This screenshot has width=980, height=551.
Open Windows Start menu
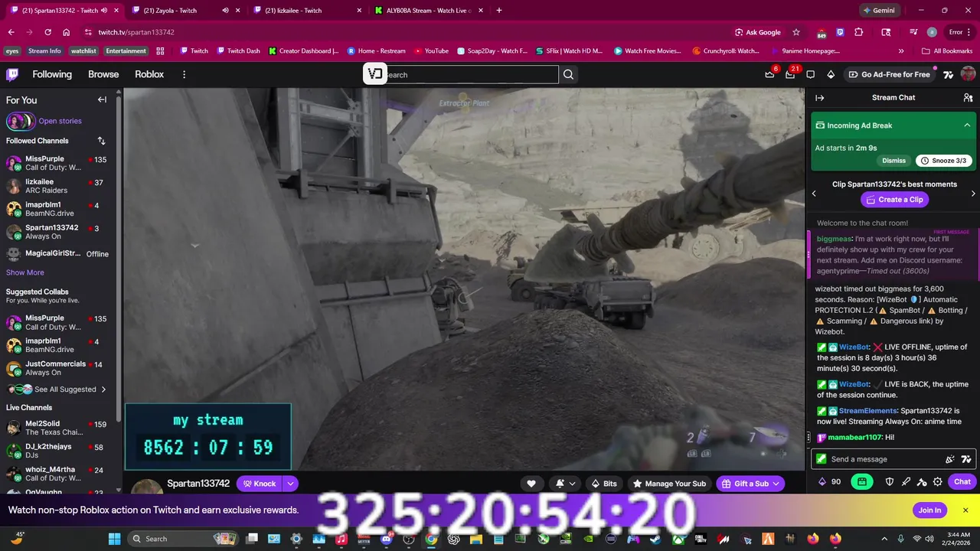114,539
